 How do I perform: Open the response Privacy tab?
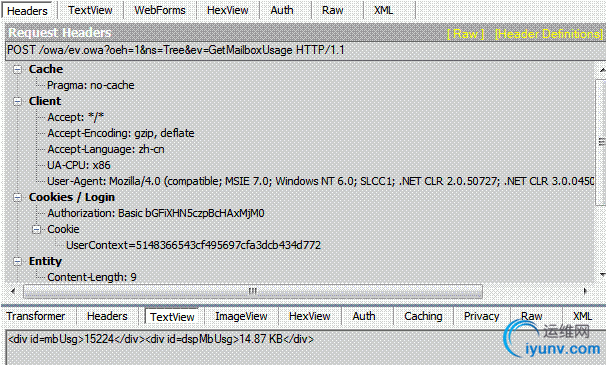(x=482, y=316)
